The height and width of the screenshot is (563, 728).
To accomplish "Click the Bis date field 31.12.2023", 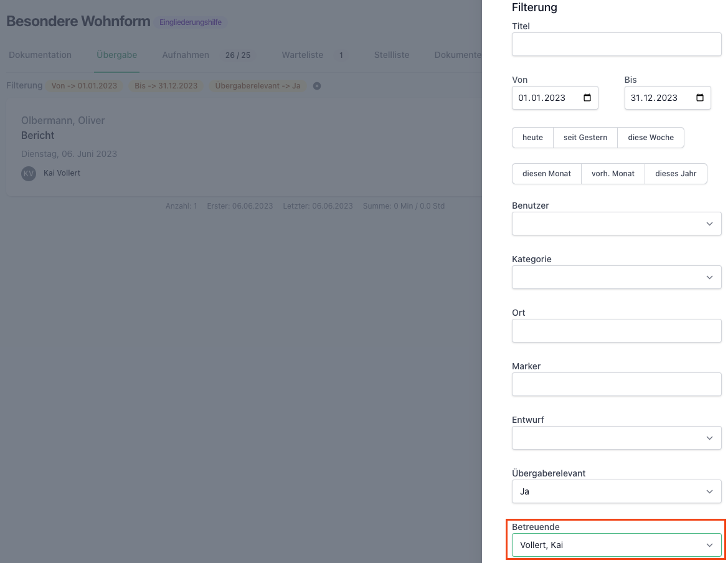I will coord(668,98).
